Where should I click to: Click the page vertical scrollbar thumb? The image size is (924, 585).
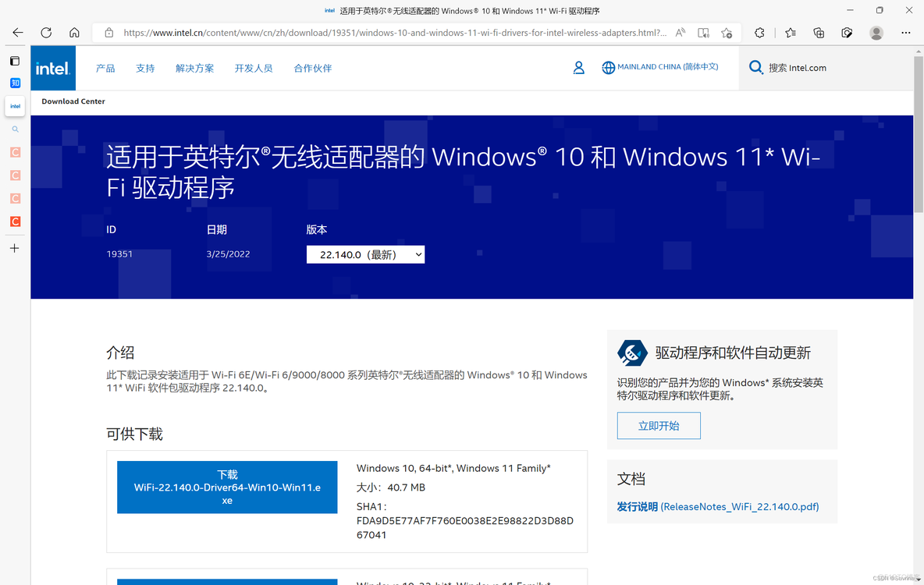(918, 134)
